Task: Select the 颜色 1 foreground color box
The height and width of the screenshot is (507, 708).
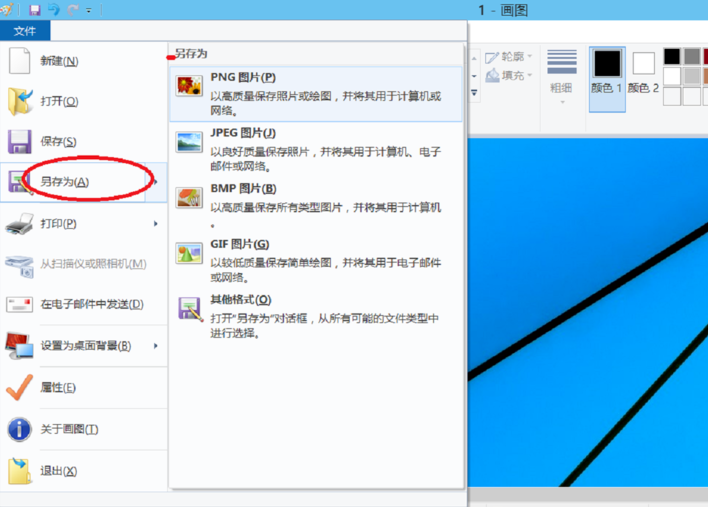Action: (x=607, y=79)
